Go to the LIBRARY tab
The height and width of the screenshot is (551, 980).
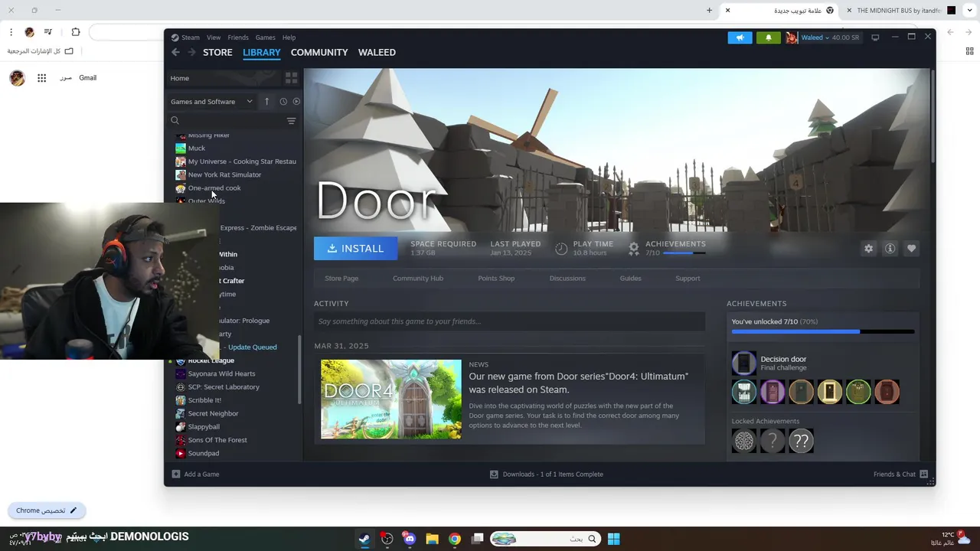pyautogui.click(x=262, y=52)
